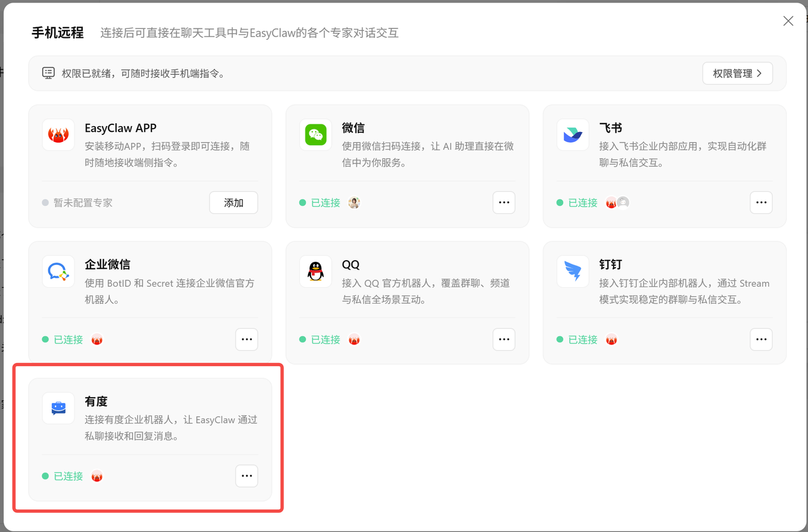Screen dimensions: 808x532
Task: Click the Feishu (飞书) bird icon
Action: 573,134
